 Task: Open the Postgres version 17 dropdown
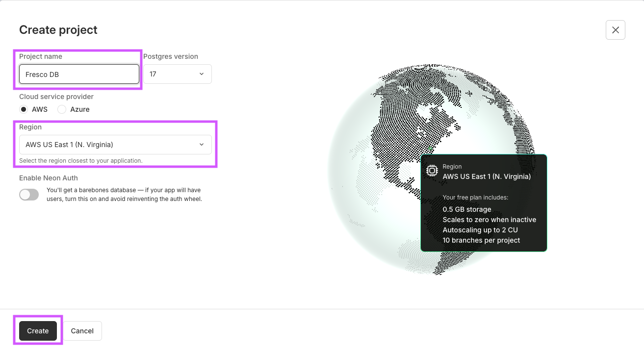point(177,74)
